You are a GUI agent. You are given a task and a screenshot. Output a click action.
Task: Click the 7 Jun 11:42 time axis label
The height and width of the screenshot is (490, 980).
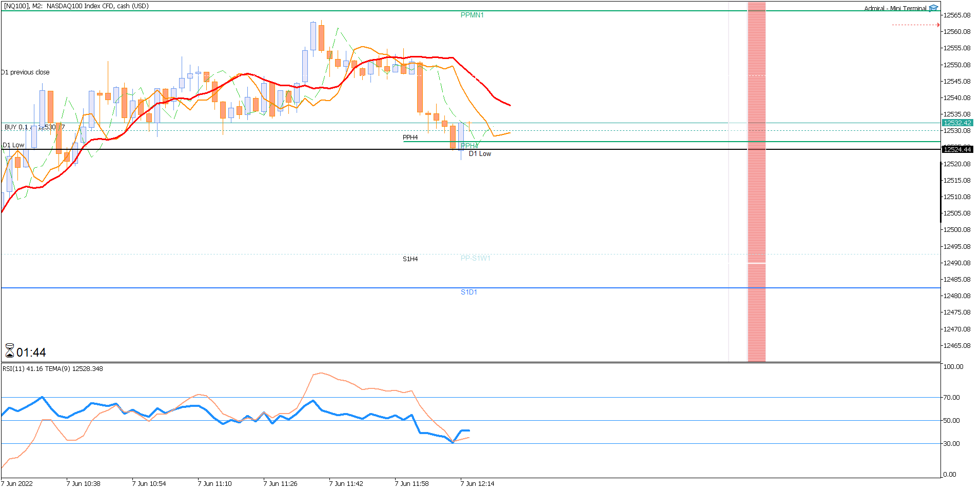pyautogui.click(x=346, y=483)
